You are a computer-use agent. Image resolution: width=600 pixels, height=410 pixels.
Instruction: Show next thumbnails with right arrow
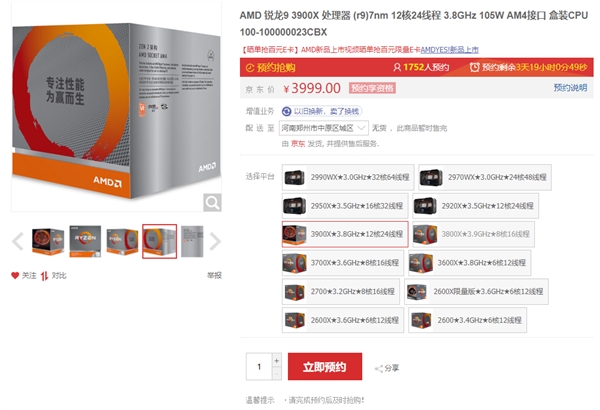(x=215, y=241)
